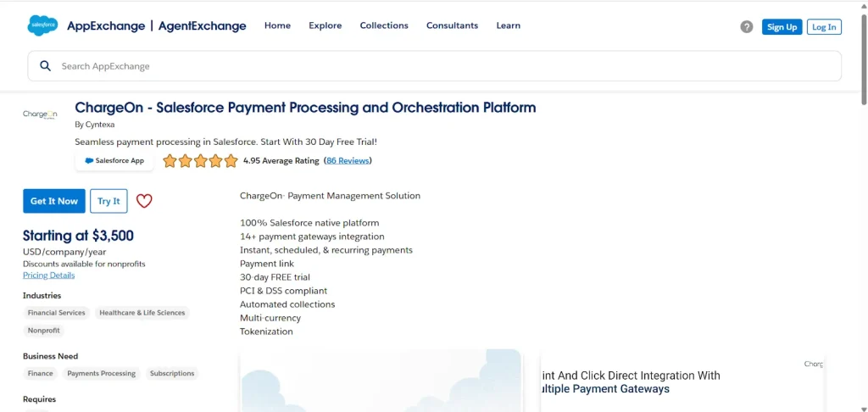Go to Collections in navigation
Image resolution: width=868 pixels, height=412 pixels.
pyautogui.click(x=384, y=25)
